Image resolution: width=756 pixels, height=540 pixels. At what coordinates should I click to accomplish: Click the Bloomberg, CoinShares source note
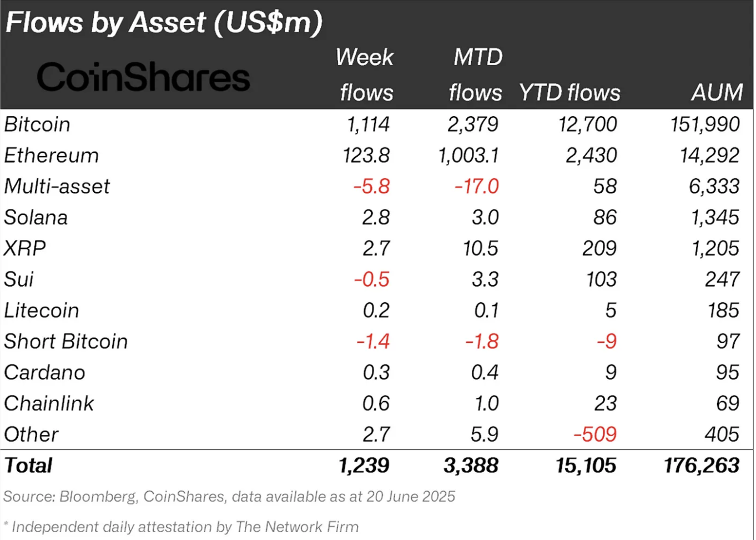tap(229, 496)
